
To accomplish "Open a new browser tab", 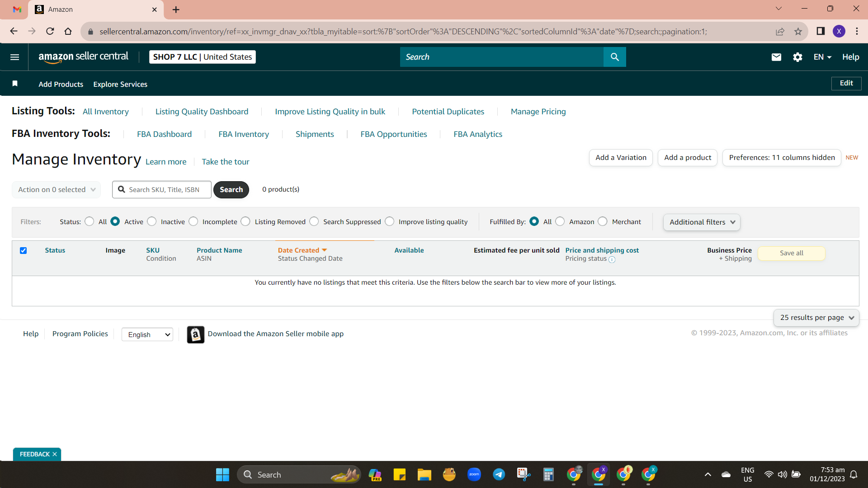I will (176, 9).
